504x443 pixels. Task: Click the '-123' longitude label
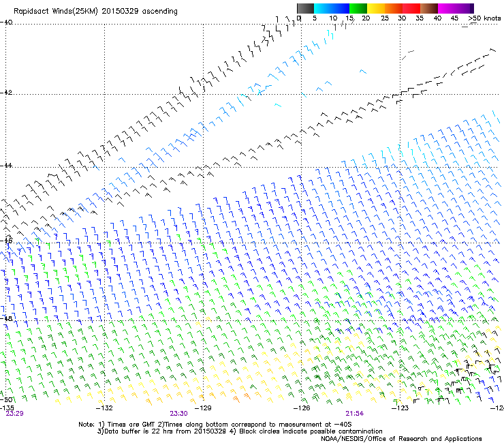click(400, 408)
